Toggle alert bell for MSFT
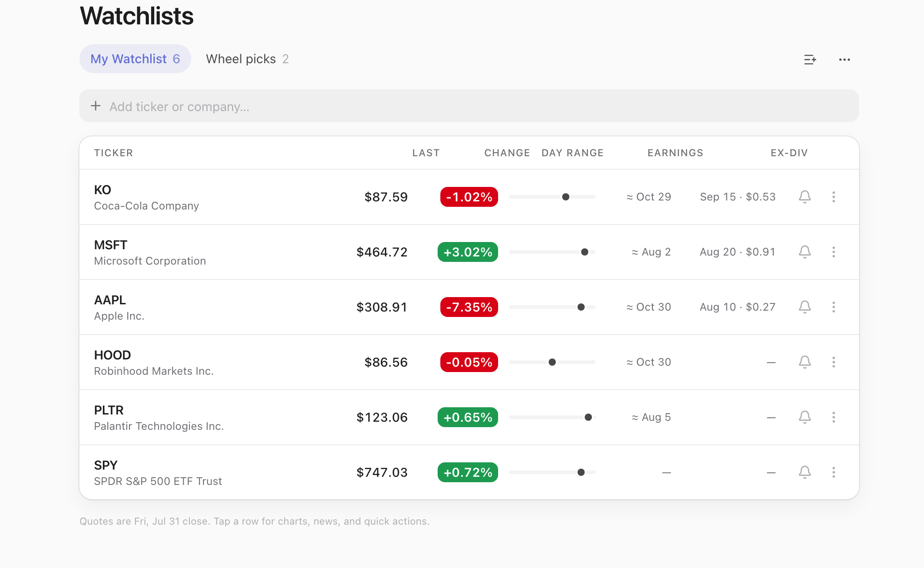 tap(805, 252)
